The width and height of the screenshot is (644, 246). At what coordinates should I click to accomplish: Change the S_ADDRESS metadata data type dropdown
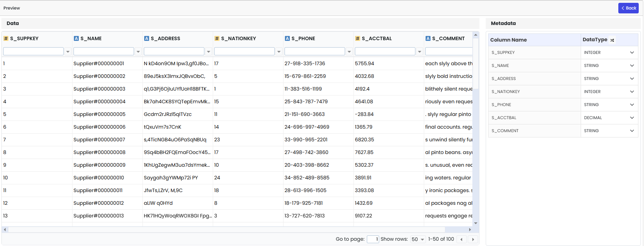point(609,79)
